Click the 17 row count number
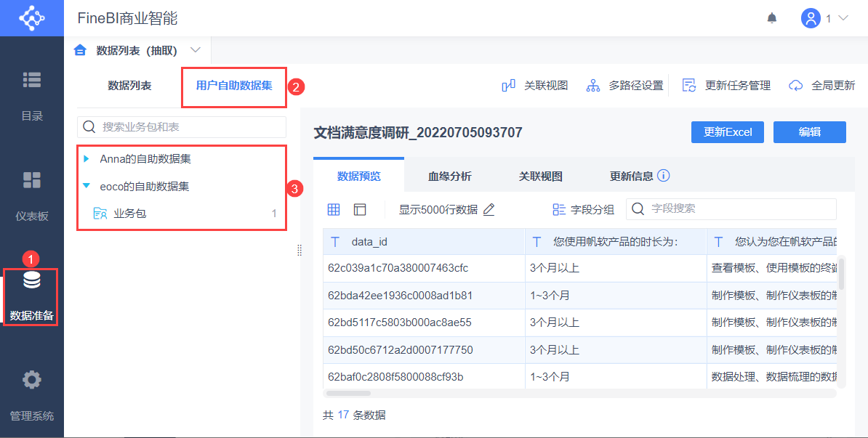 [342, 415]
